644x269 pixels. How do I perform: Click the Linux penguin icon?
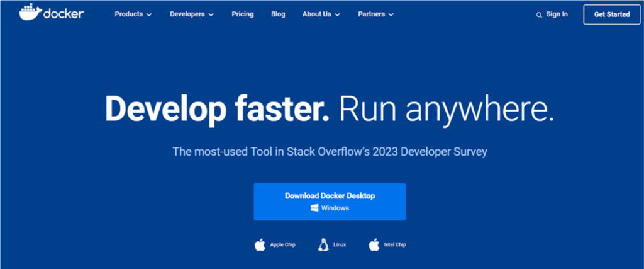click(323, 244)
